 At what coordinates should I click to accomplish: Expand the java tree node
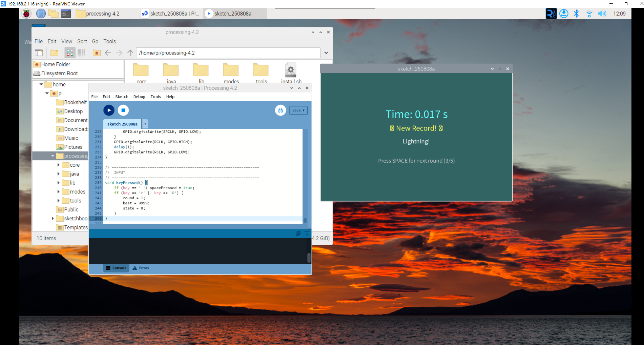click(x=58, y=174)
